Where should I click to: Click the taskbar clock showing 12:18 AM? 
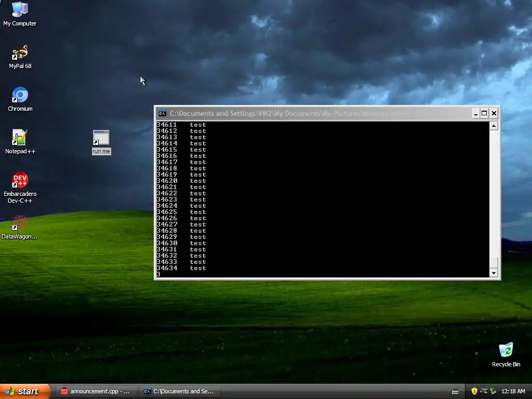(513, 391)
